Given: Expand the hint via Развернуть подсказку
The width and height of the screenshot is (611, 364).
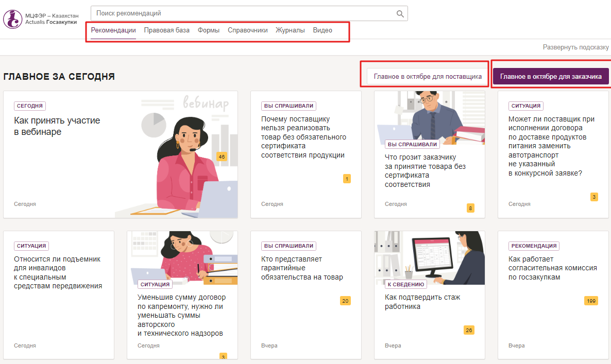Looking at the screenshot, I should pyautogui.click(x=575, y=47).
